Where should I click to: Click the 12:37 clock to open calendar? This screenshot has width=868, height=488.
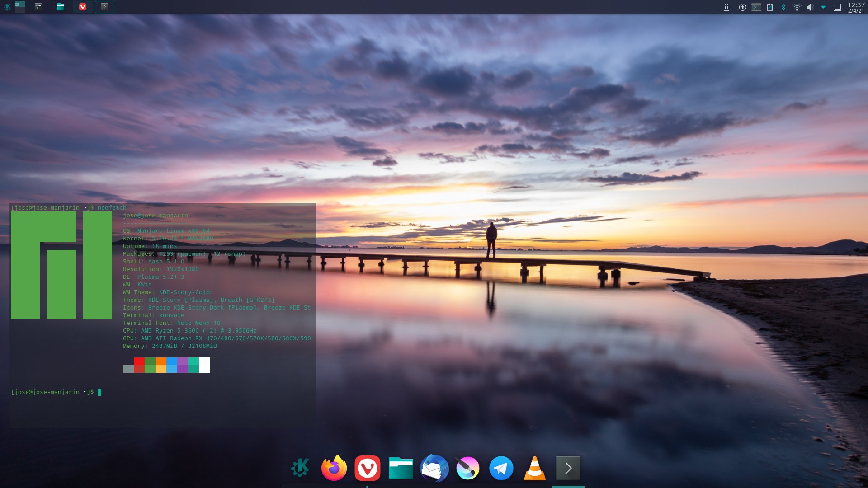(856, 7)
